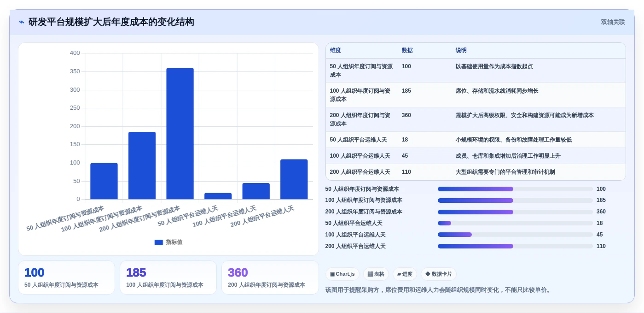This screenshot has width=644, height=313.
Task: Click the table value 110
Action: 406,172
